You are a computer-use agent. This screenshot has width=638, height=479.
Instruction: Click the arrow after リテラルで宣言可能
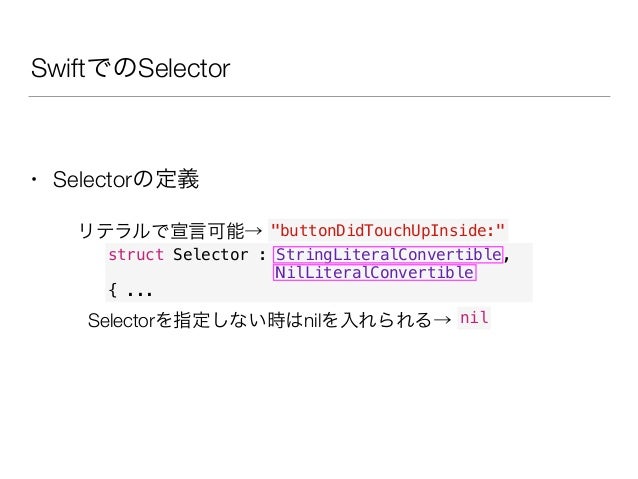(x=254, y=231)
